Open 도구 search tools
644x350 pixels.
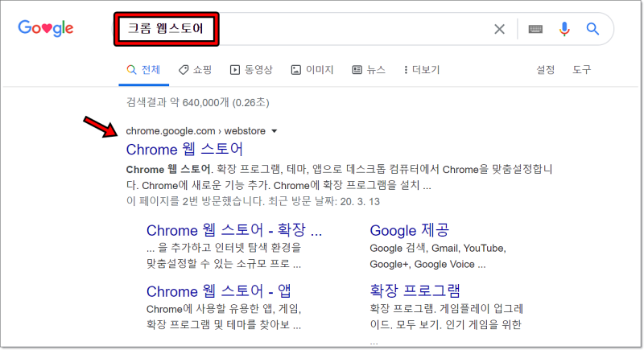pyautogui.click(x=581, y=70)
